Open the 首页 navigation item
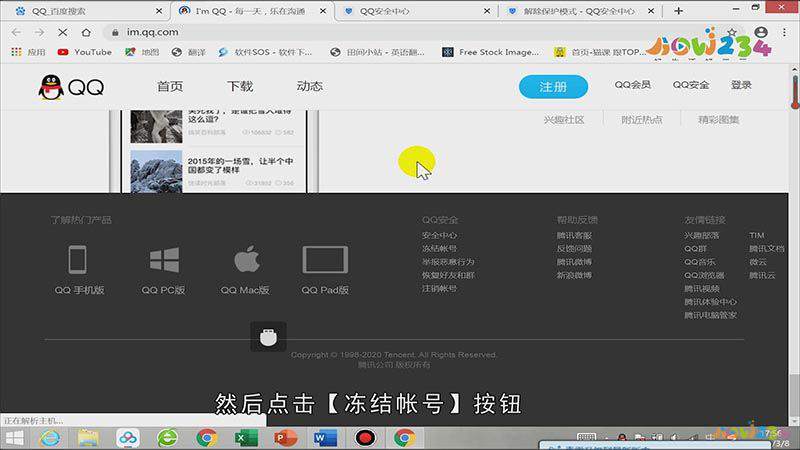The height and width of the screenshot is (450, 800). pyautogui.click(x=170, y=86)
